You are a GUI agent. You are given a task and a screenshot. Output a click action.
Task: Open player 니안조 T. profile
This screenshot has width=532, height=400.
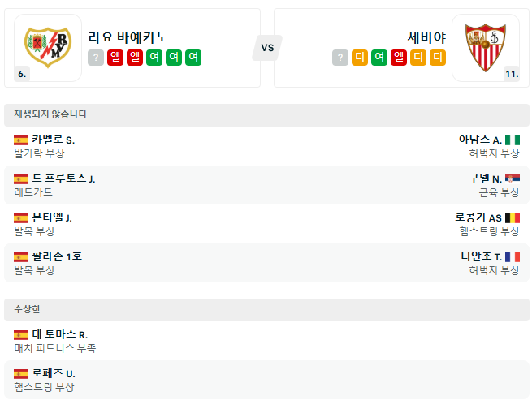[x=481, y=256]
